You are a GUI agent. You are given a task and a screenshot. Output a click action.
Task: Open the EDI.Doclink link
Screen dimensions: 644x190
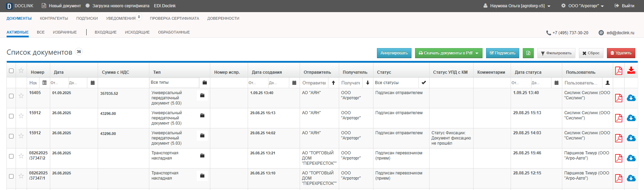click(165, 6)
